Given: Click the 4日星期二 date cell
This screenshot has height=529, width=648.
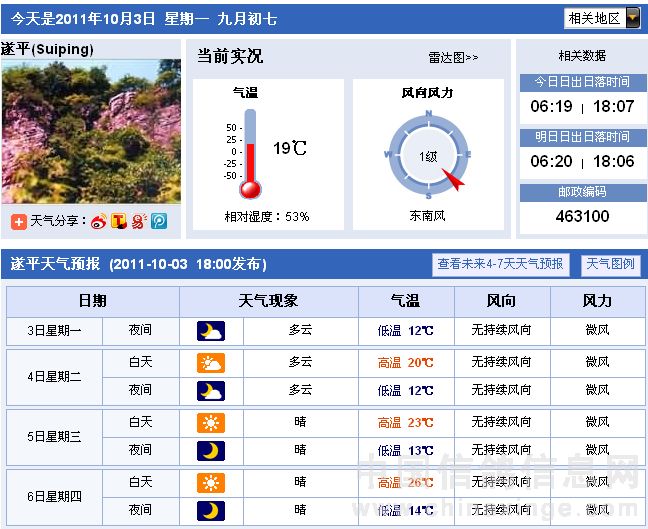Looking at the screenshot, I should 55,376.
